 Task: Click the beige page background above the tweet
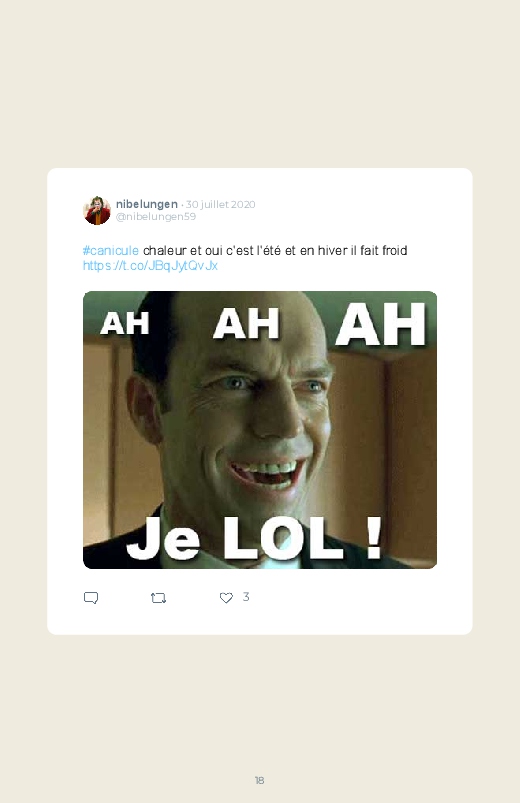(260, 82)
